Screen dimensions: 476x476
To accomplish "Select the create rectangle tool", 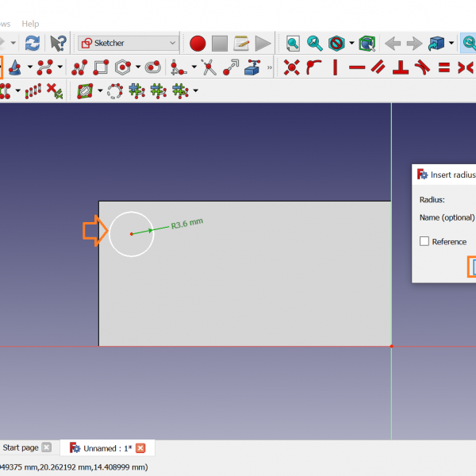I will pyautogui.click(x=101, y=67).
